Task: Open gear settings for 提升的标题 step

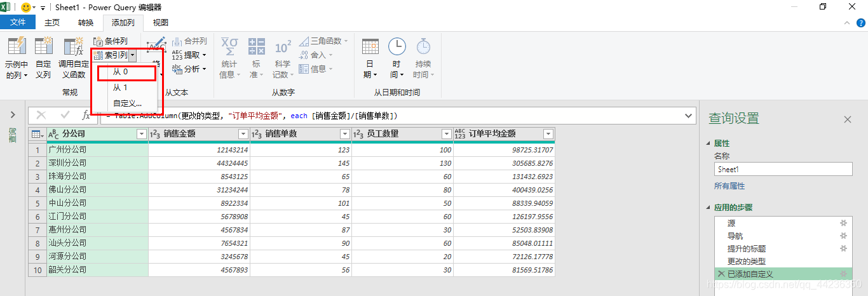Action: point(843,248)
